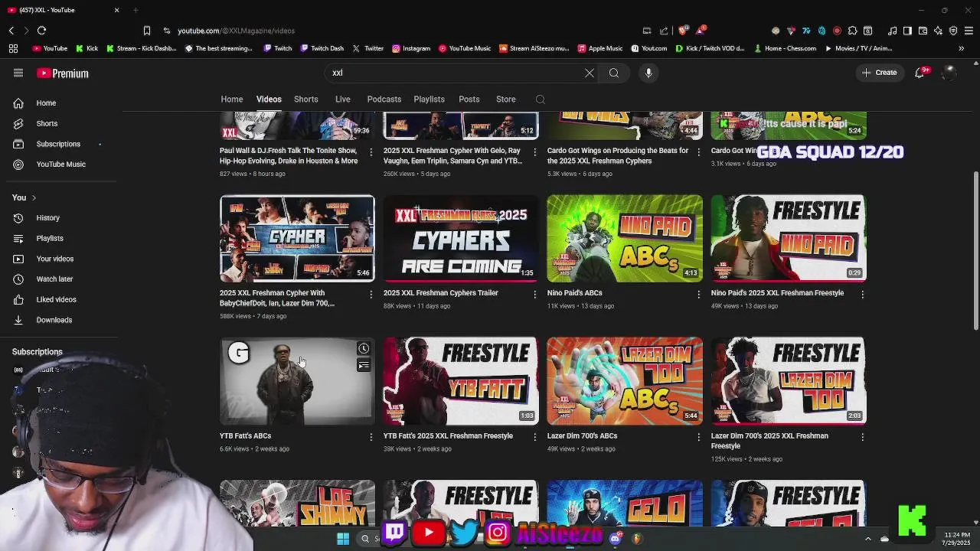Image resolution: width=980 pixels, height=551 pixels.
Task: Click the share page icon in address bar
Action: click(663, 31)
